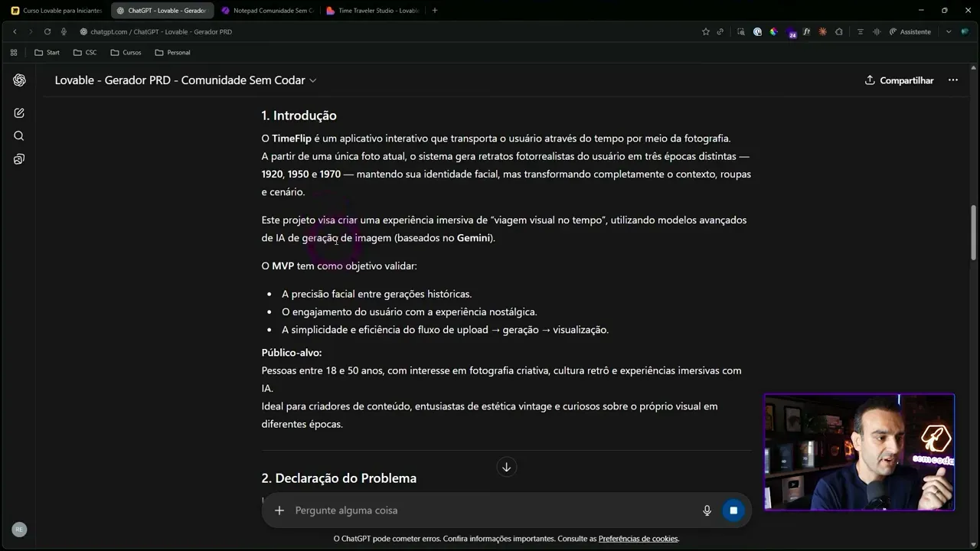Open the ChatGPT library icon
The height and width of the screenshot is (551, 980).
tap(19, 158)
